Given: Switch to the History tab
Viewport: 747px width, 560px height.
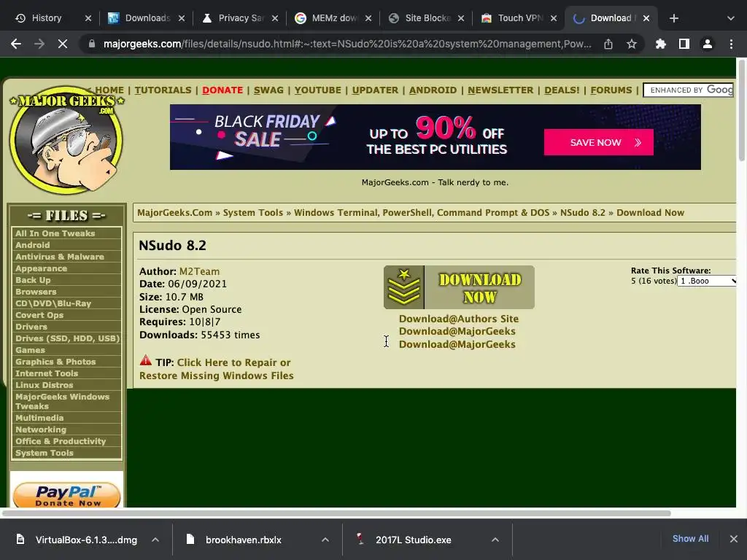Looking at the screenshot, I should (x=46, y=18).
